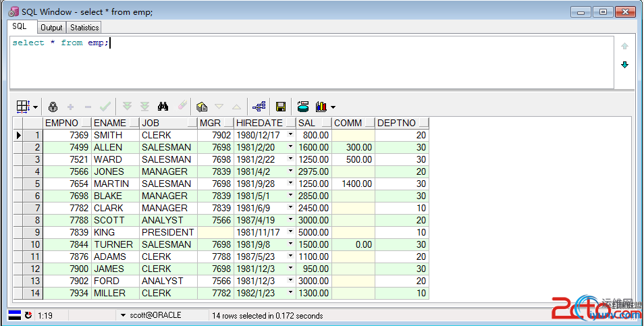This screenshot has height=326, width=644.
Task: Click the 1:19 cursor position indicator
Action: 45,316
